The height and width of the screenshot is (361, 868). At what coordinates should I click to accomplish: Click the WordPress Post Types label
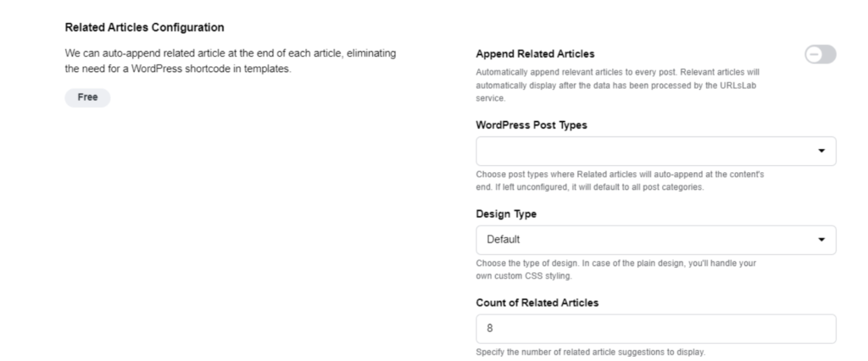pos(531,125)
